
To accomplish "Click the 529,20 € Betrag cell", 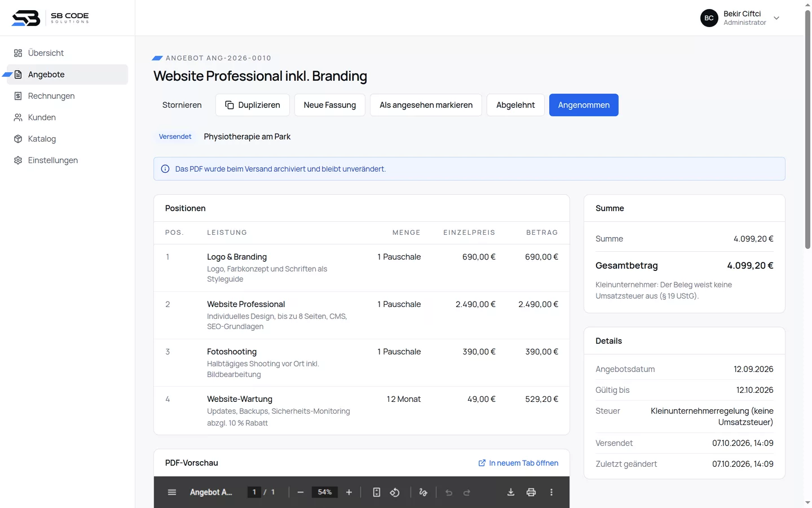I will [x=542, y=399].
